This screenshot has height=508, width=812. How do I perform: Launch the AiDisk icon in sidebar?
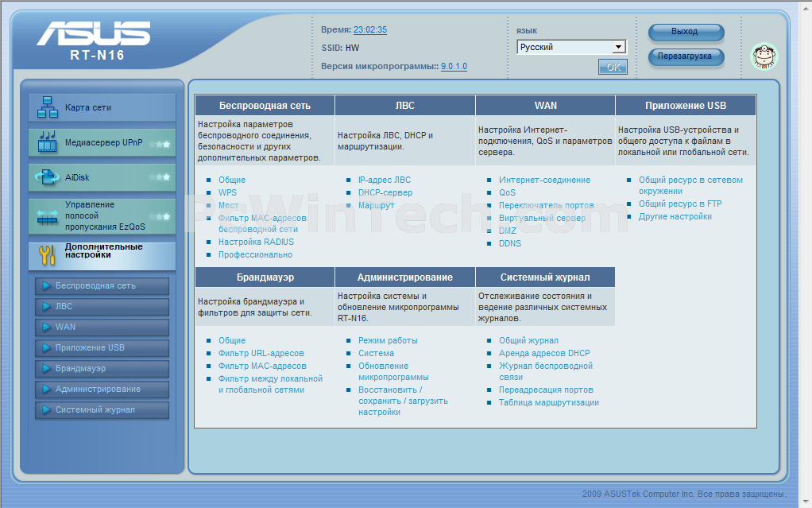(47, 177)
